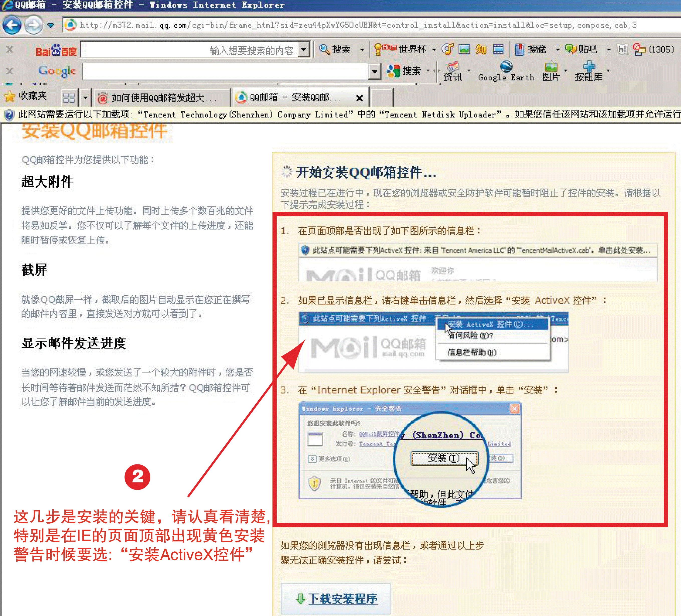Click the Google Earth button
The width and height of the screenshot is (681, 616).
coord(506,71)
